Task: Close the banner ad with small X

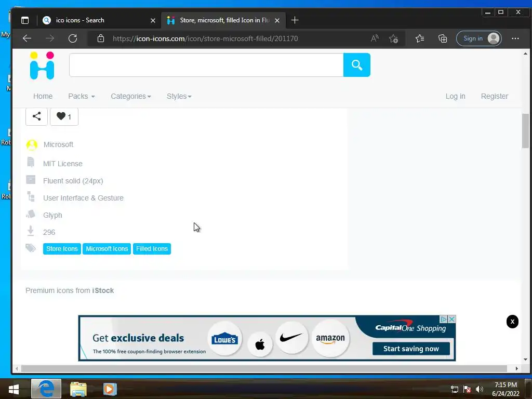Action: click(451, 320)
